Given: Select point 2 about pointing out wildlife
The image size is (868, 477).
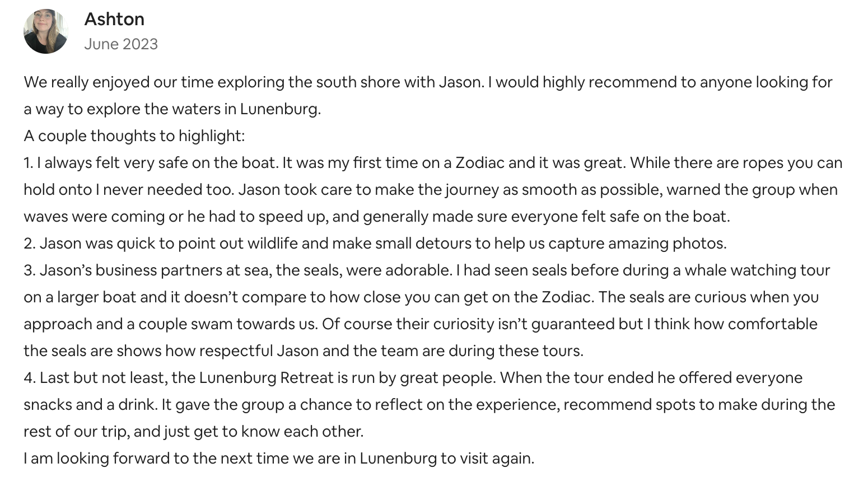Looking at the screenshot, I should 375,244.
